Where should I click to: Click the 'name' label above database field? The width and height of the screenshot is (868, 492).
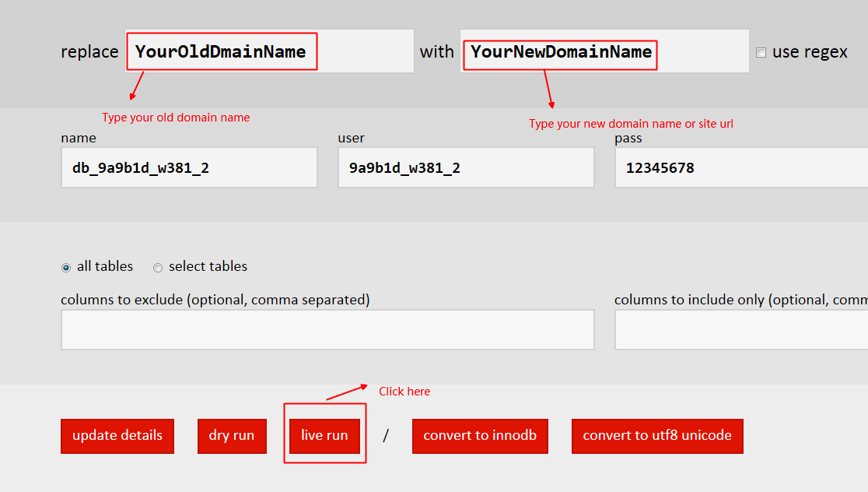click(79, 139)
